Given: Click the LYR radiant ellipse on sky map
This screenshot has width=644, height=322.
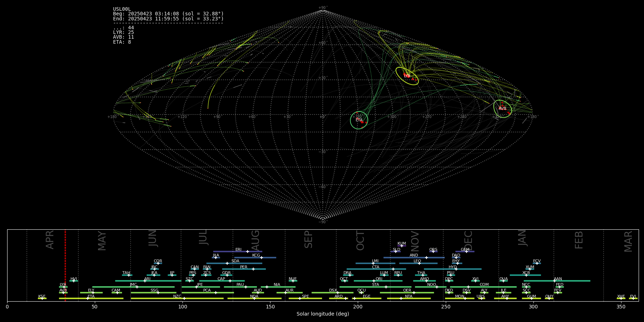Looking at the screenshot, I should point(407,76).
